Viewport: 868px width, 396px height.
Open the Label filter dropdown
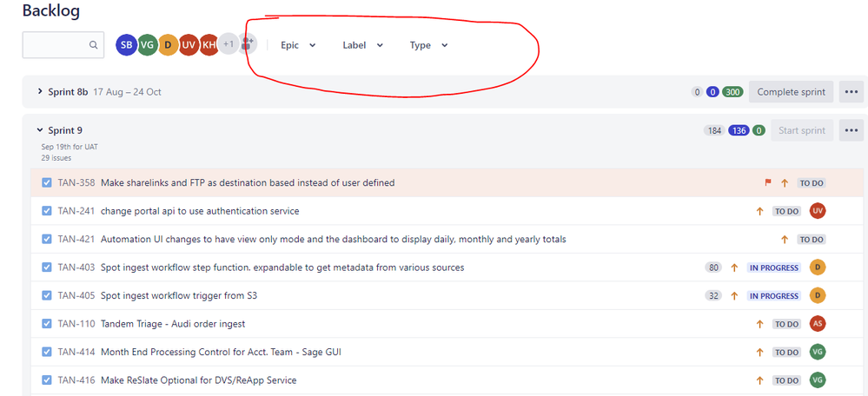(362, 45)
